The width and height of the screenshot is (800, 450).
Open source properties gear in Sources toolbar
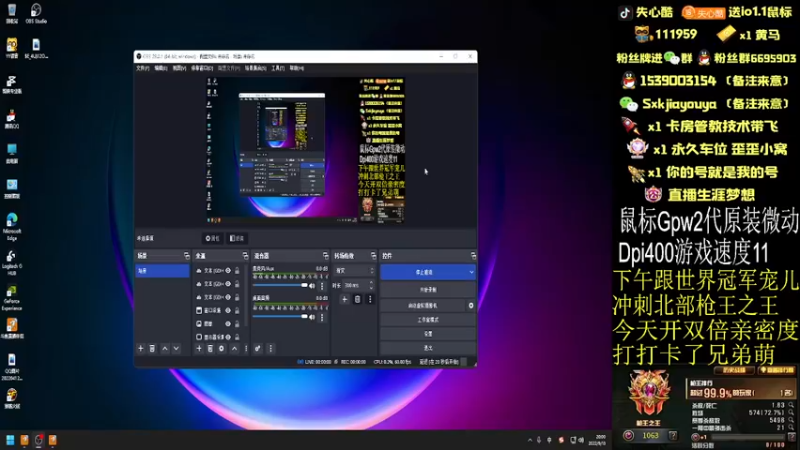point(221,348)
